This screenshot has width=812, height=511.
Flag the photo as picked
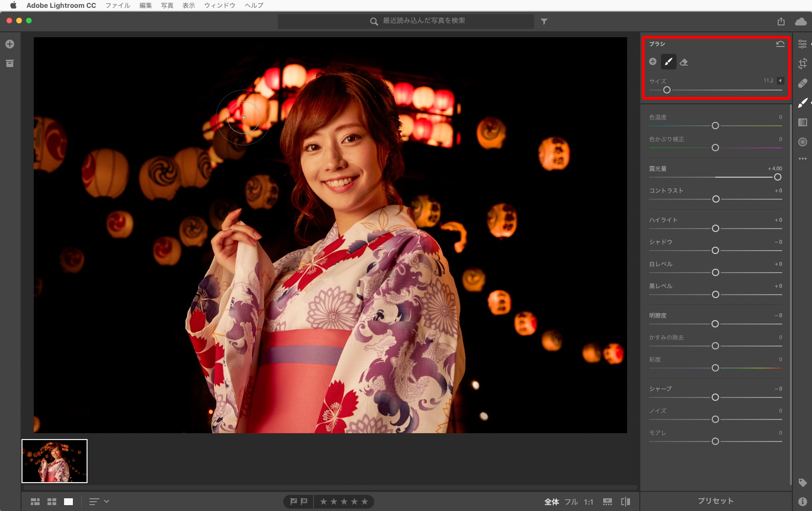point(293,502)
